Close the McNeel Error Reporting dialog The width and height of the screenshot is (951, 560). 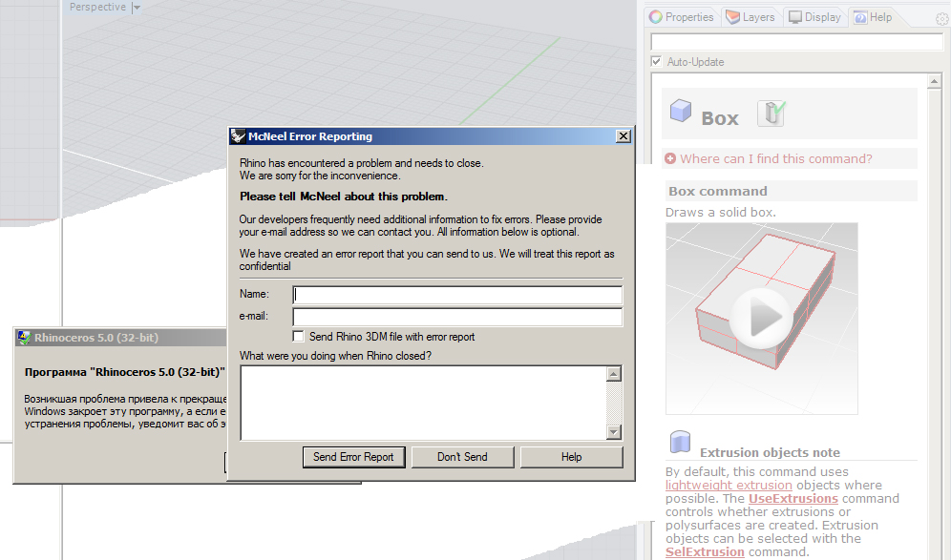tap(623, 136)
